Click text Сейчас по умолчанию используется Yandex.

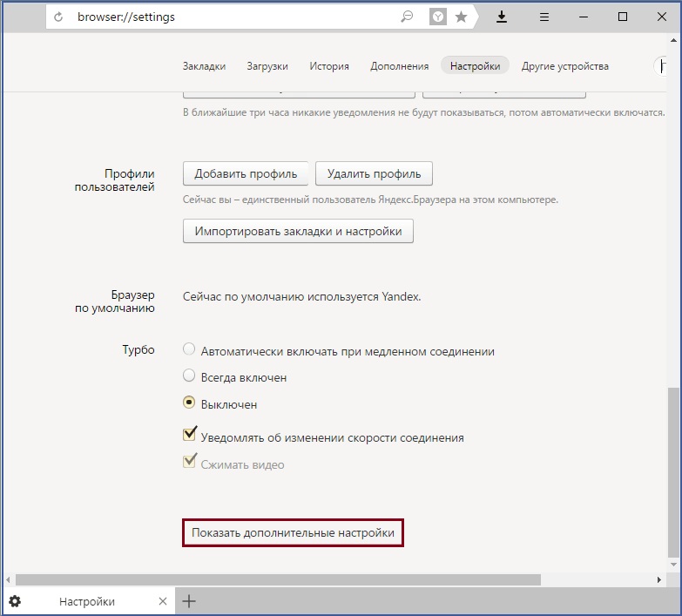click(x=302, y=297)
